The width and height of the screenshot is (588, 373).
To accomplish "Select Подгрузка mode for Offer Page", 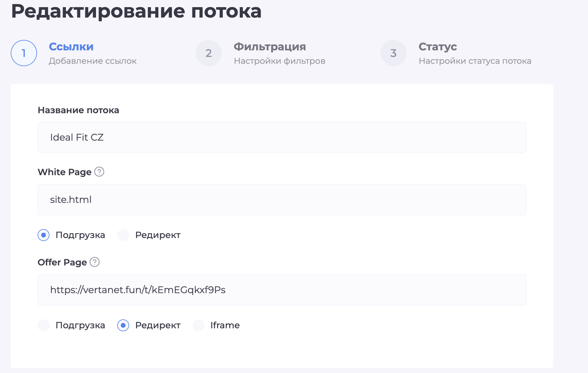I will click(44, 325).
